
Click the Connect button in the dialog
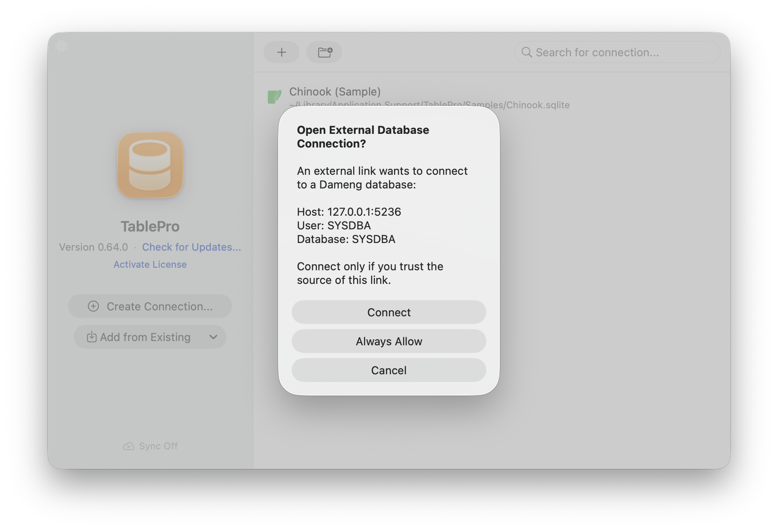389,312
